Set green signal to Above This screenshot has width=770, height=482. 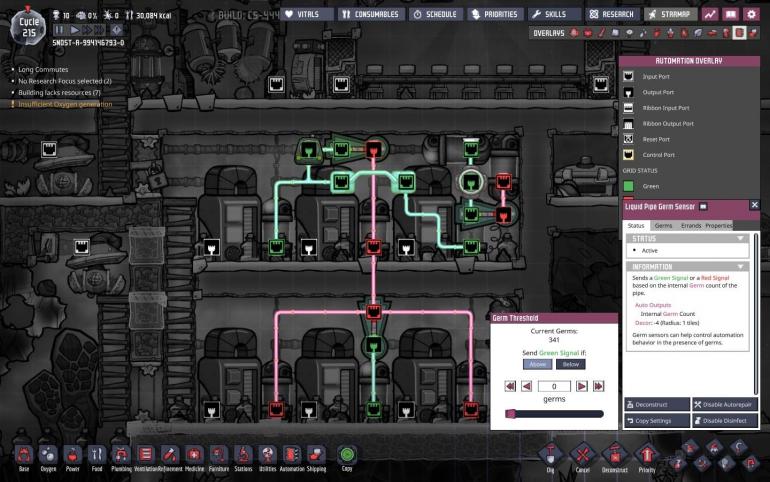click(537, 364)
